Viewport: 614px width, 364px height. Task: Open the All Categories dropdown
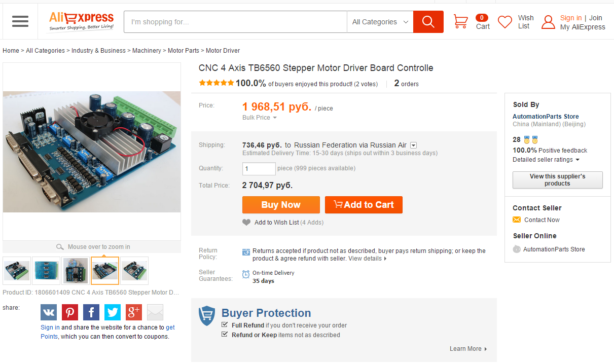[380, 22]
